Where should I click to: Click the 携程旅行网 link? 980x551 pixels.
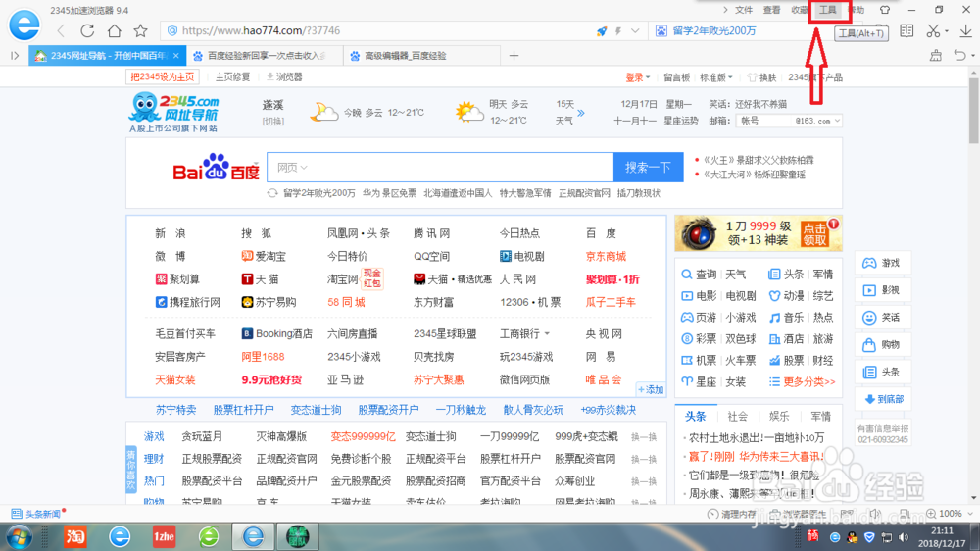tap(187, 302)
